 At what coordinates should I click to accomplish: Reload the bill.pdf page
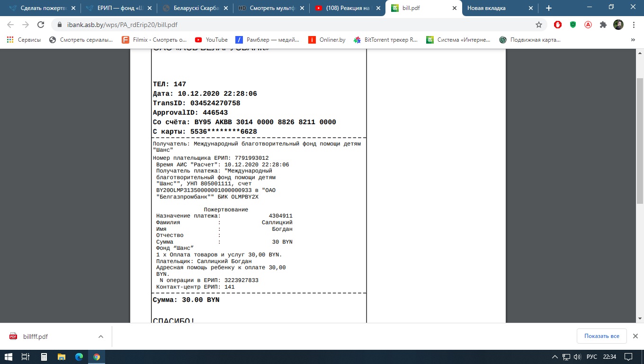[41, 25]
